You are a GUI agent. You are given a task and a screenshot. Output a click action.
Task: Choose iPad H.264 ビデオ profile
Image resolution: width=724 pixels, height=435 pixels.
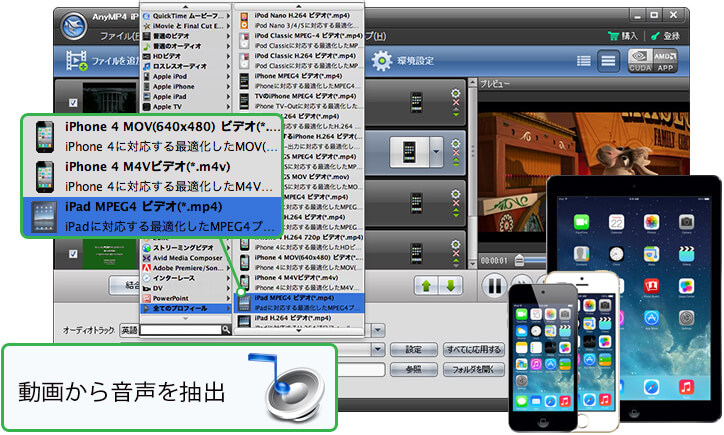coord(299,321)
